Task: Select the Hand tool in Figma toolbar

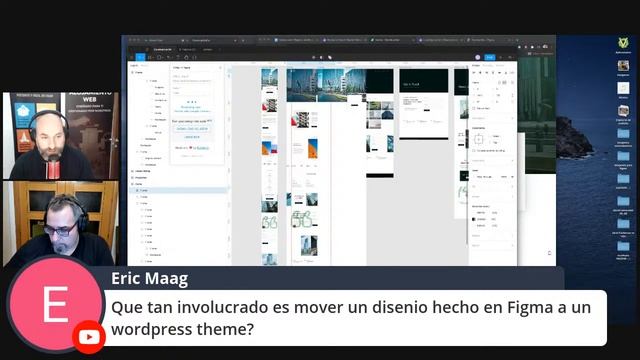Action: point(186,57)
